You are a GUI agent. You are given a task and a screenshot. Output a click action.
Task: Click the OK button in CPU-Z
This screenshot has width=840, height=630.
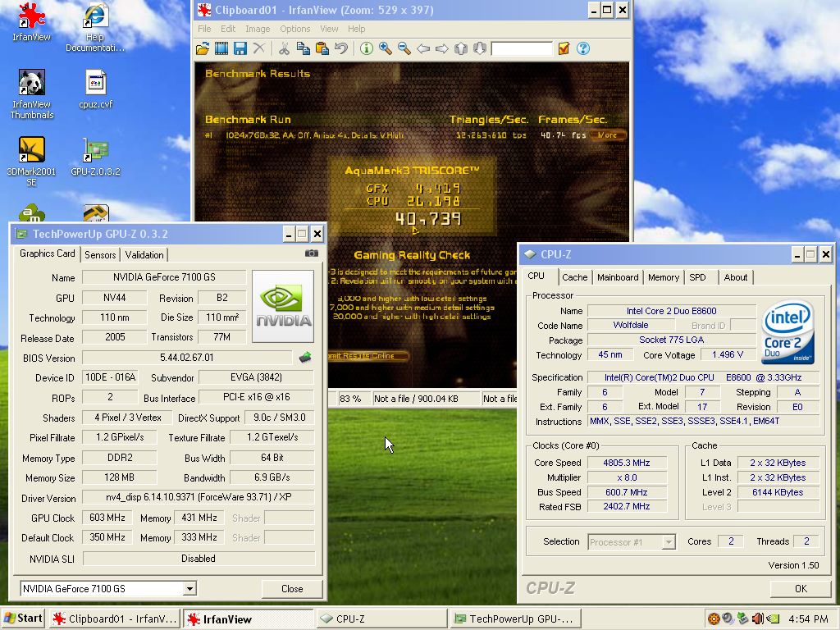click(801, 589)
